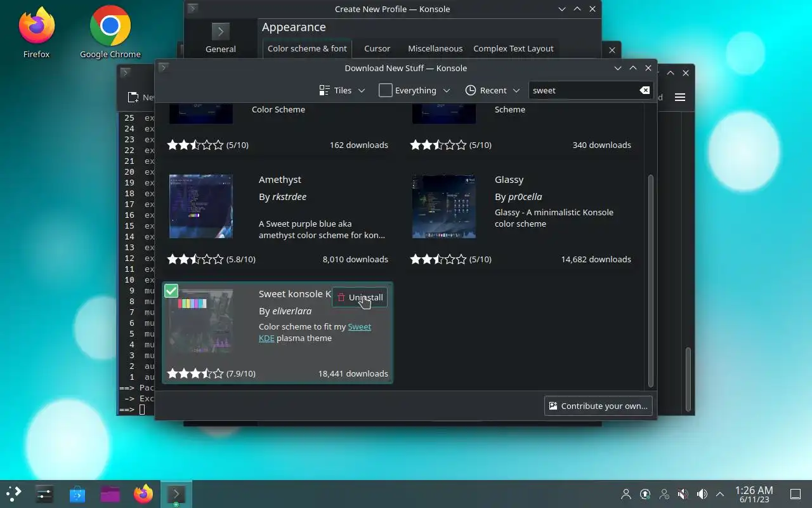
Task: Click the Download New Stuff list scrollbar
Action: click(650, 281)
